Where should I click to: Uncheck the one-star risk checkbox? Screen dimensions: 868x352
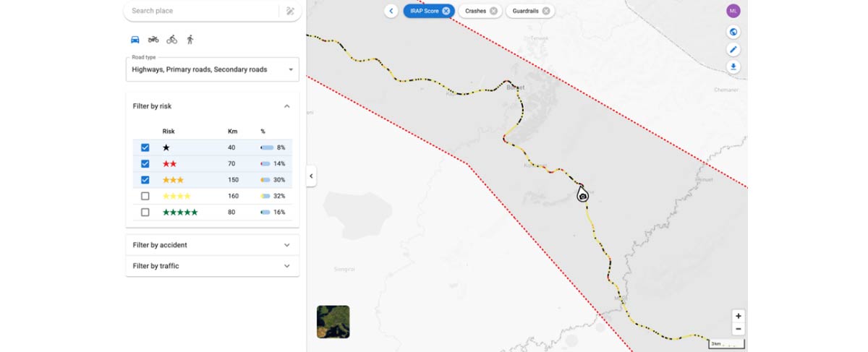(145, 147)
